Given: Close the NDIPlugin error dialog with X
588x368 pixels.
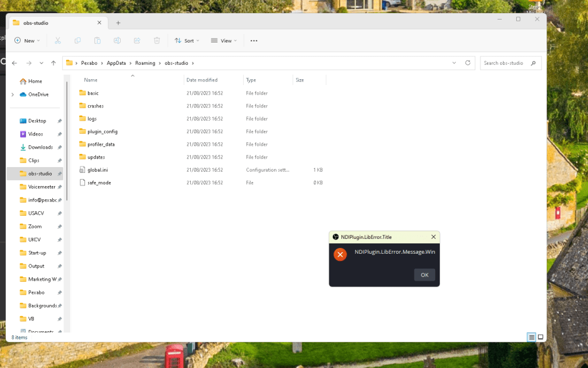Looking at the screenshot, I should click(x=433, y=237).
